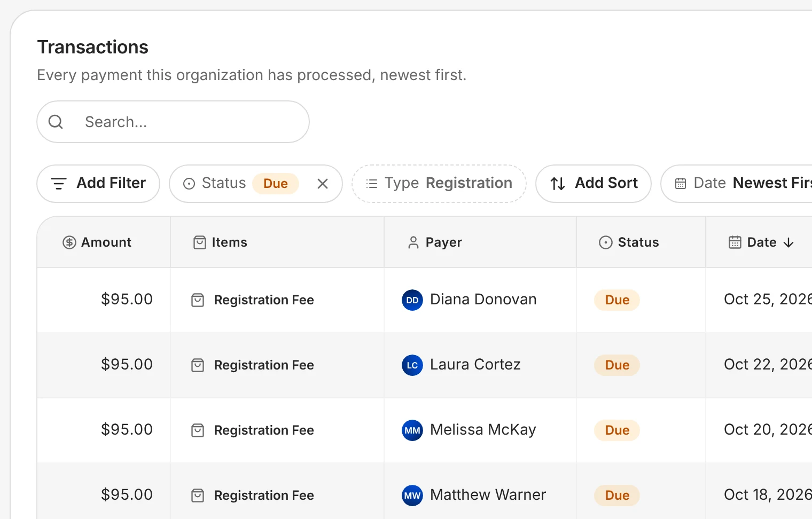The image size is (812, 519).
Task: Select the payer name Diana Donovan
Action: click(x=483, y=300)
